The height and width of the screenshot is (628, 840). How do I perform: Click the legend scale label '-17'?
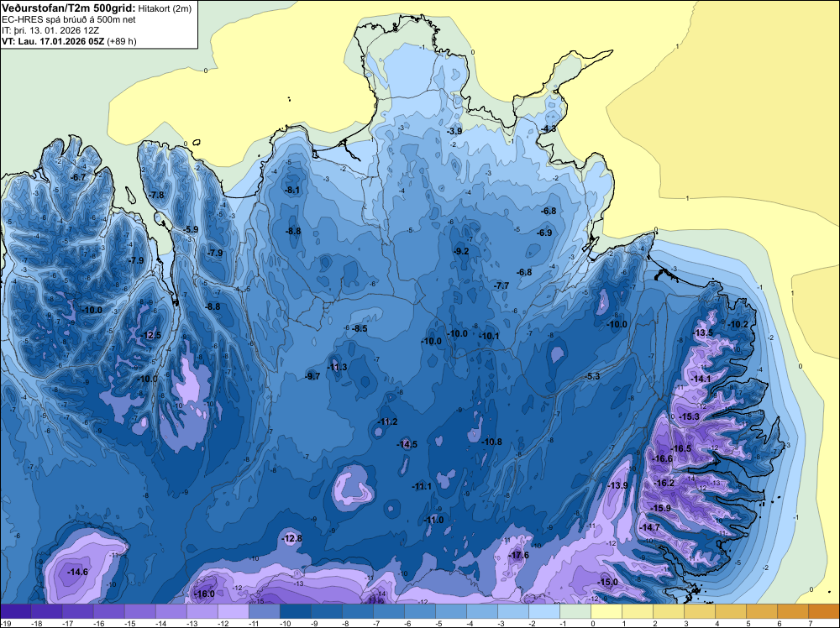67,623
